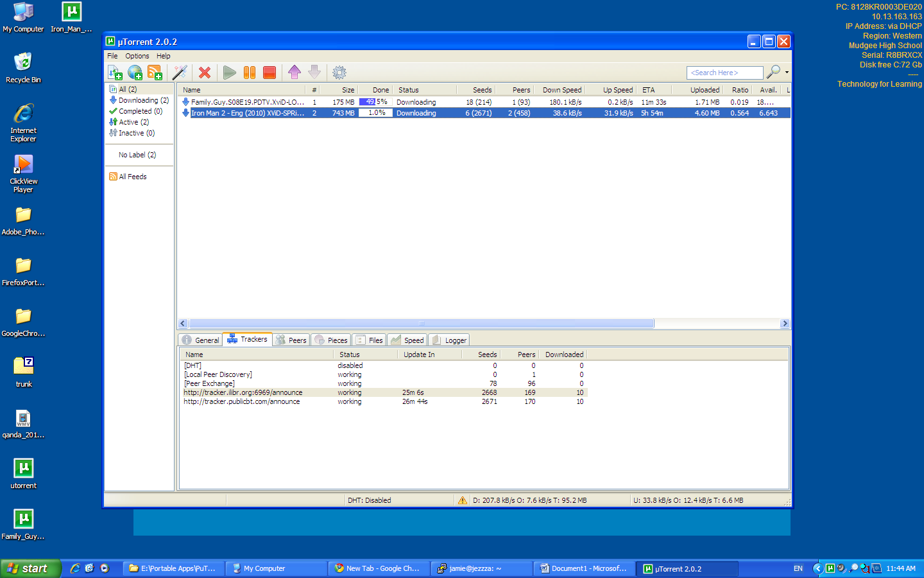Click the Create New Torrent wand icon

pyautogui.click(x=180, y=73)
